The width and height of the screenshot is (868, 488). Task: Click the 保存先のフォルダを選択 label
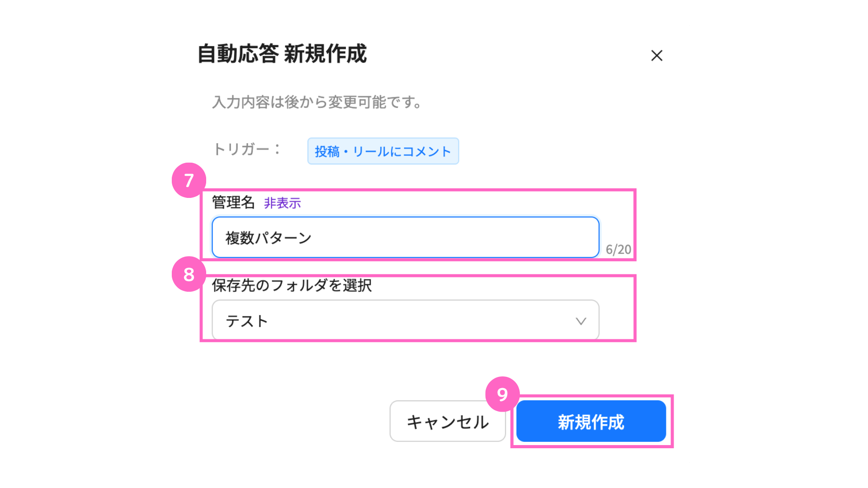[x=292, y=285]
